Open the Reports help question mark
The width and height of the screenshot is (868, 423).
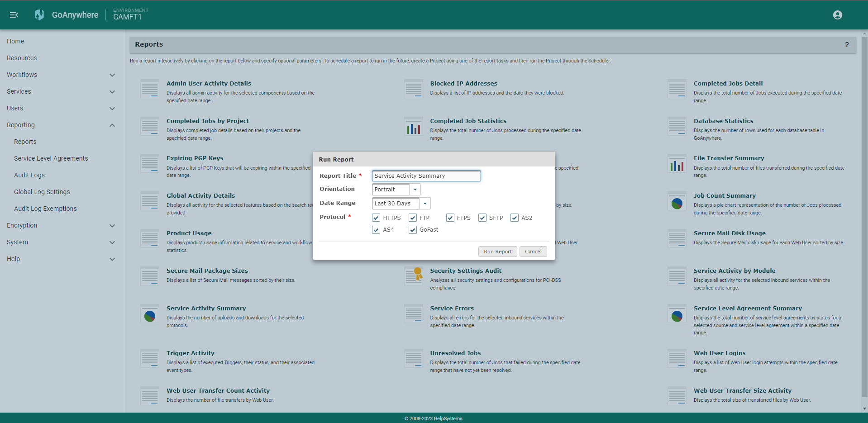(x=847, y=44)
